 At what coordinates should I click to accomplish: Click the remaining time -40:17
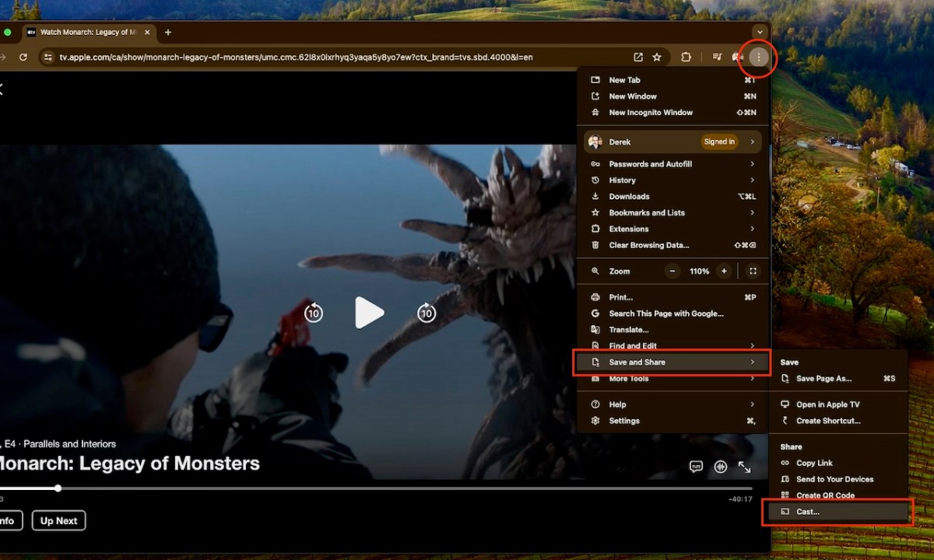740,499
